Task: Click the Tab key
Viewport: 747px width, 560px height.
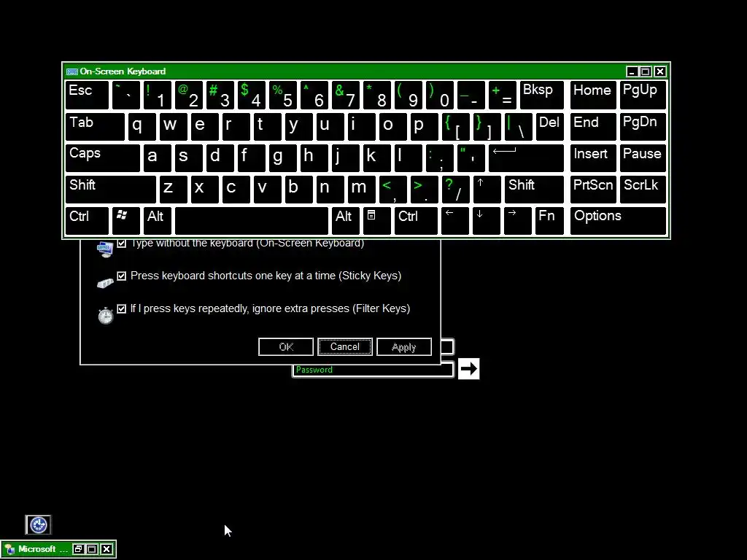Action: click(95, 127)
